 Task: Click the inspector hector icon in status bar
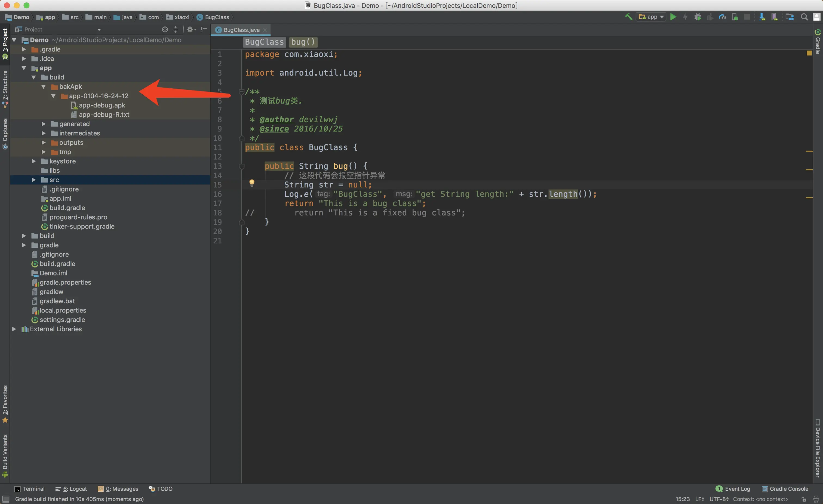[816, 499]
